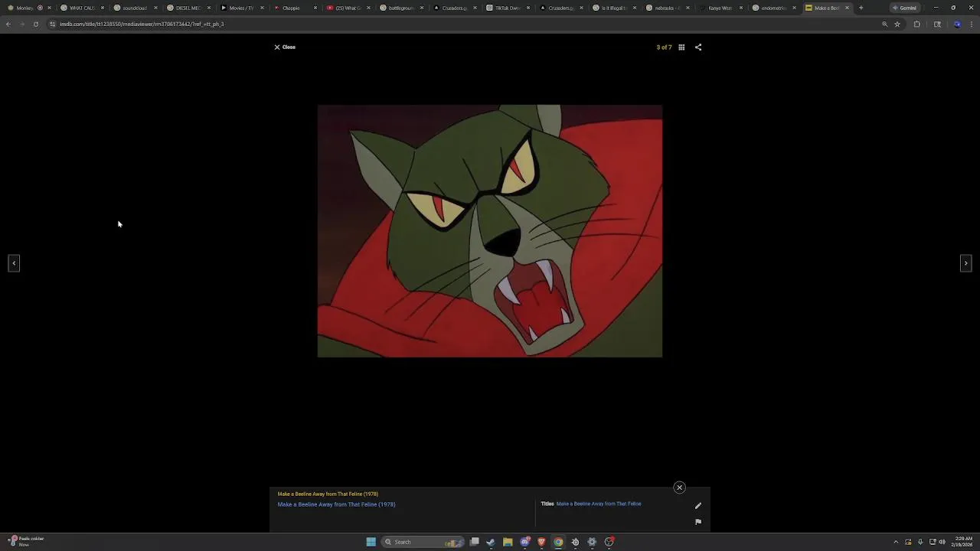This screenshot has height=551, width=980.
Task: Open the Chrome three-dot menu
Action: coord(971,24)
